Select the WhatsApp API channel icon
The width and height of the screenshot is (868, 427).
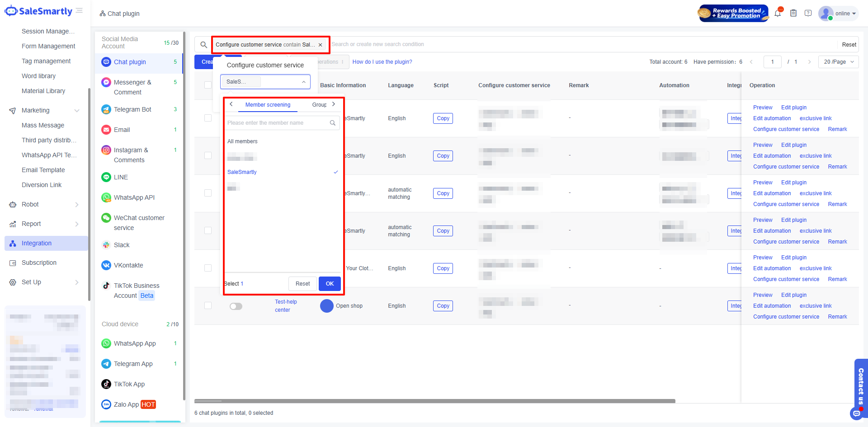(106, 197)
